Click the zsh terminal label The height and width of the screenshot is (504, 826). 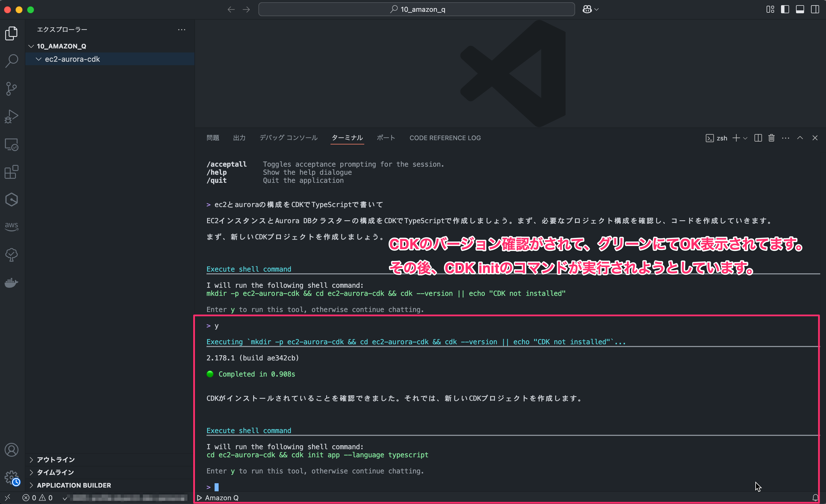pos(717,138)
